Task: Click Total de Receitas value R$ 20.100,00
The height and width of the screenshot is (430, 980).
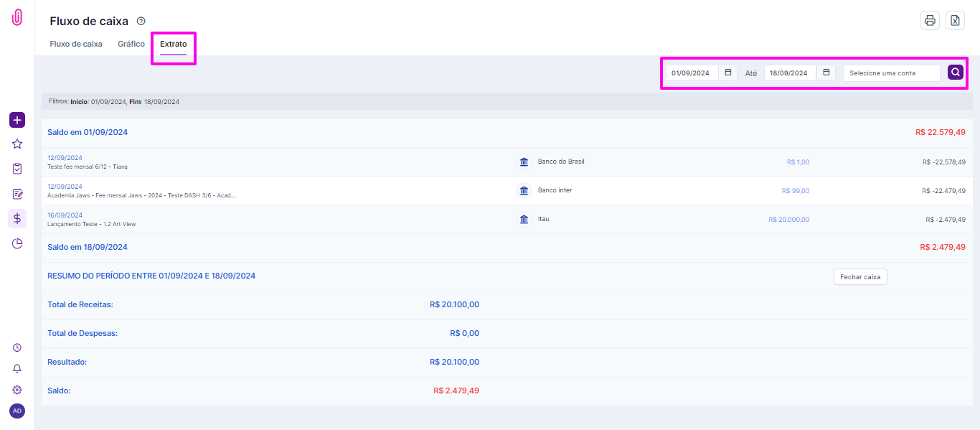Action: click(454, 304)
